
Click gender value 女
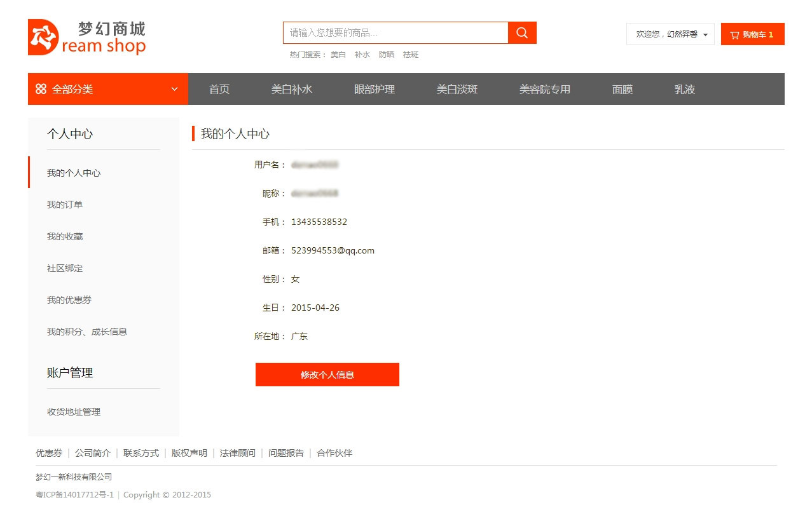pyautogui.click(x=295, y=279)
